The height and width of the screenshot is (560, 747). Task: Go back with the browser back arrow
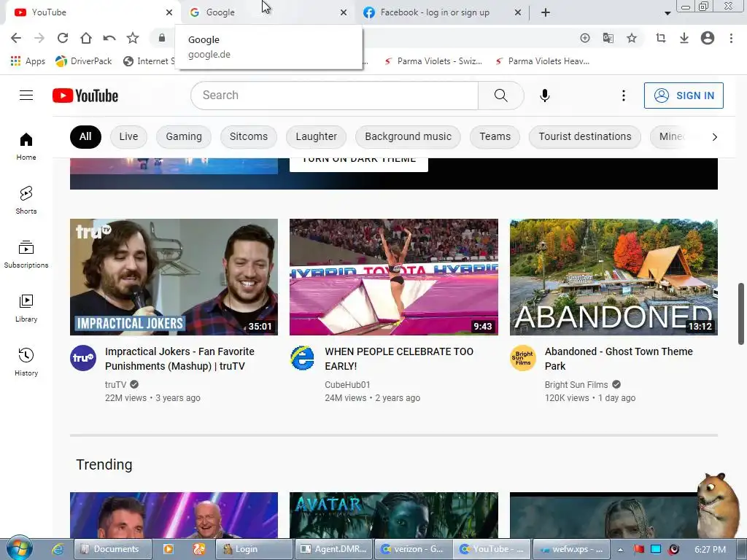[16, 38]
